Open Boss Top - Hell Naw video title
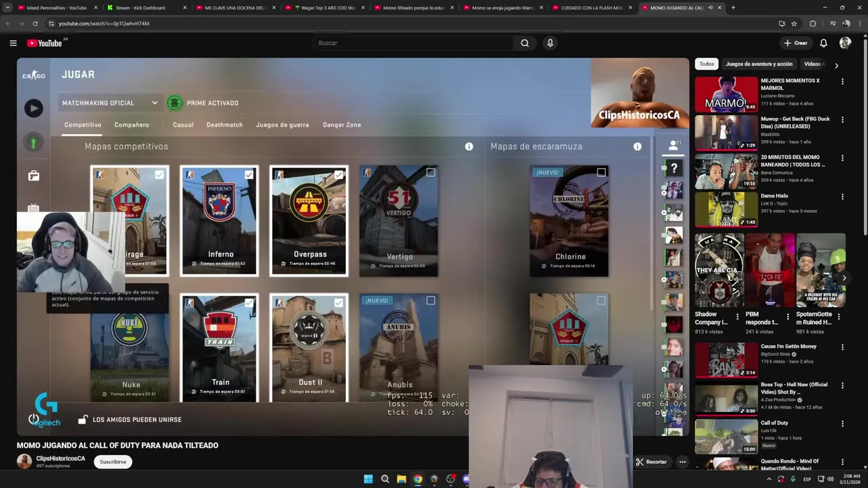Image resolution: width=868 pixels, height=488 pixels. (794, 388)
